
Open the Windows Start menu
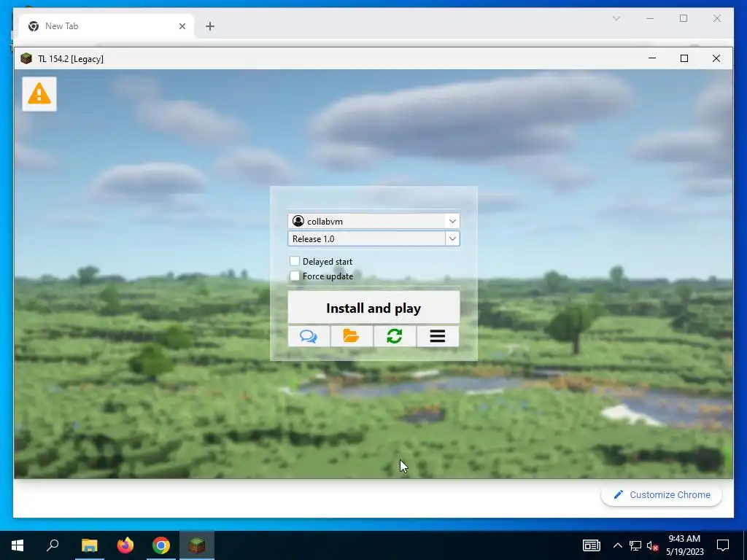coord(18,545)
